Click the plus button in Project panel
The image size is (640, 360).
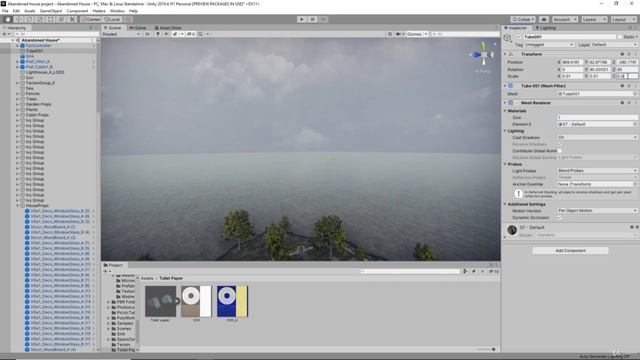[105, 271]
